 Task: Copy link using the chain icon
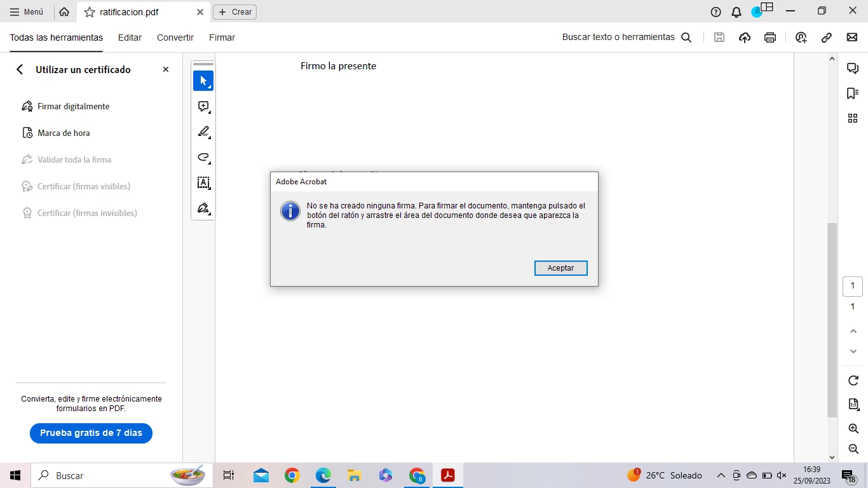(x=827, y=37)
